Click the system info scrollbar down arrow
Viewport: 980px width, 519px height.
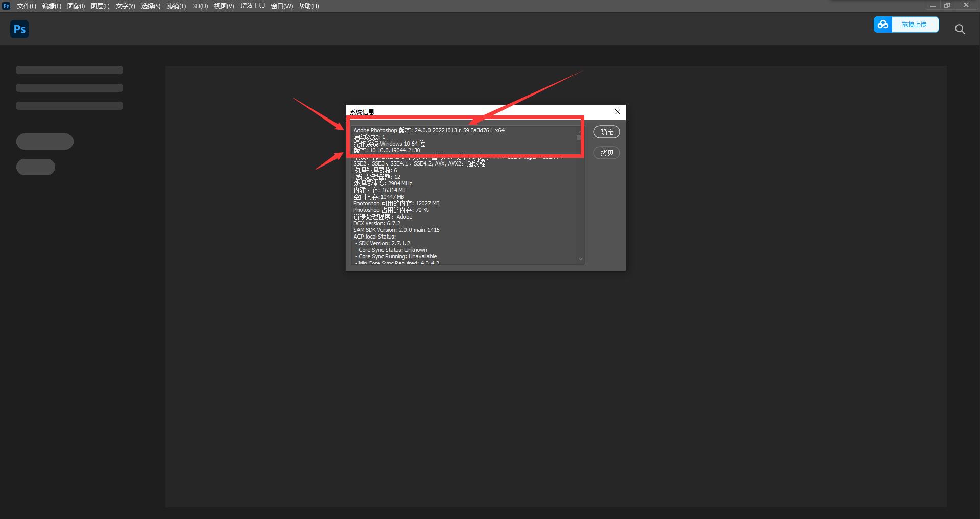click(x=581, y=259)
